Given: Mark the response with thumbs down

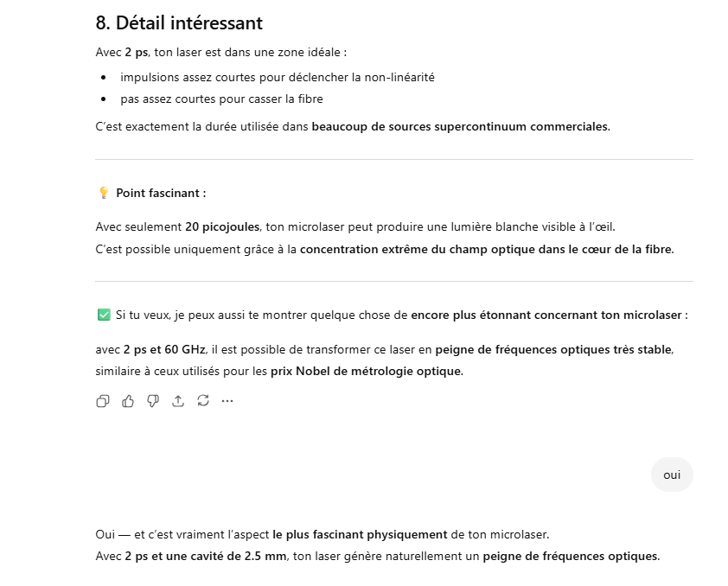Looking at the screenshot, I should pos(153,401).
